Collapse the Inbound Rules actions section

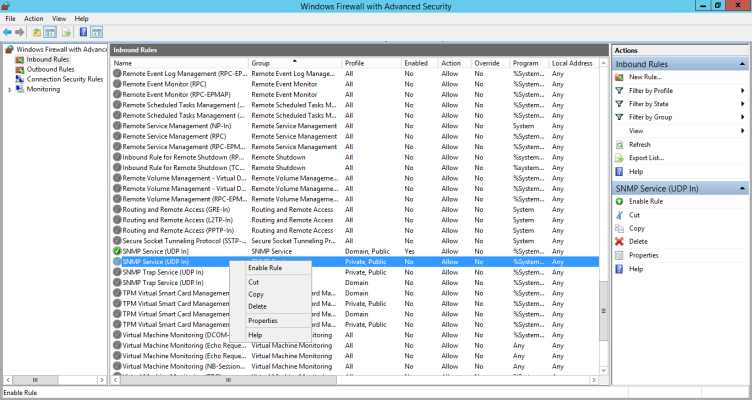pyautogui.click(x=743, y=65)
